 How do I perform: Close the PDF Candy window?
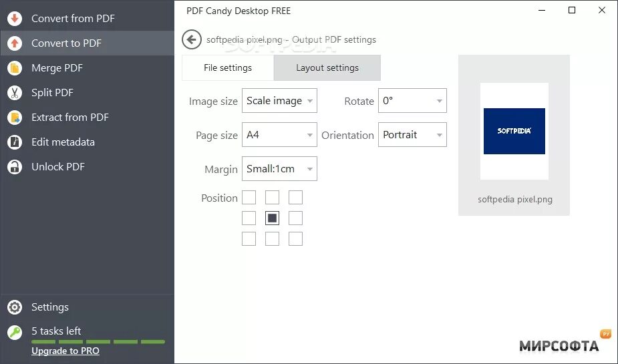[x=602, y=10]
